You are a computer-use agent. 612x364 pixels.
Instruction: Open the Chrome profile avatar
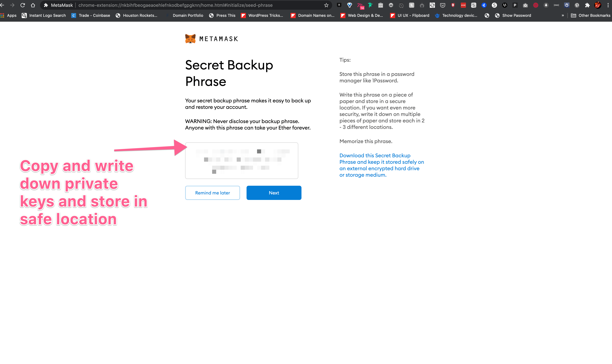(598, 5)
